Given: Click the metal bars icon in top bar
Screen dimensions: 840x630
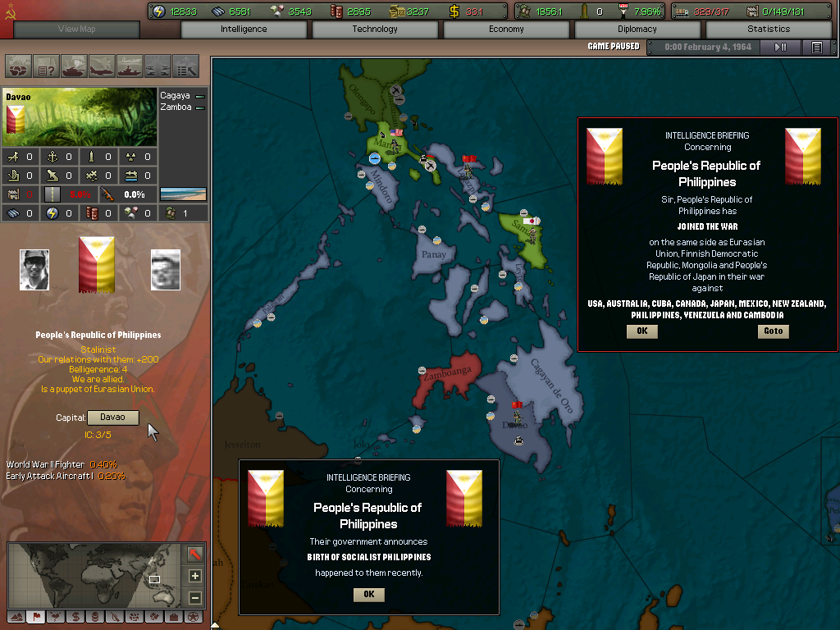Looking at the screenshot, I should 218,11.
